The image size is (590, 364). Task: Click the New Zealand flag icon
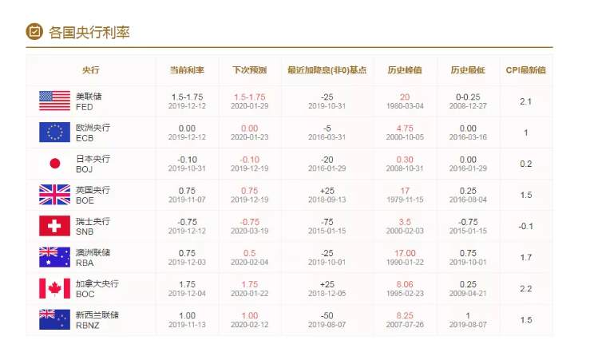pyautogui.click(x=54, y=319)
